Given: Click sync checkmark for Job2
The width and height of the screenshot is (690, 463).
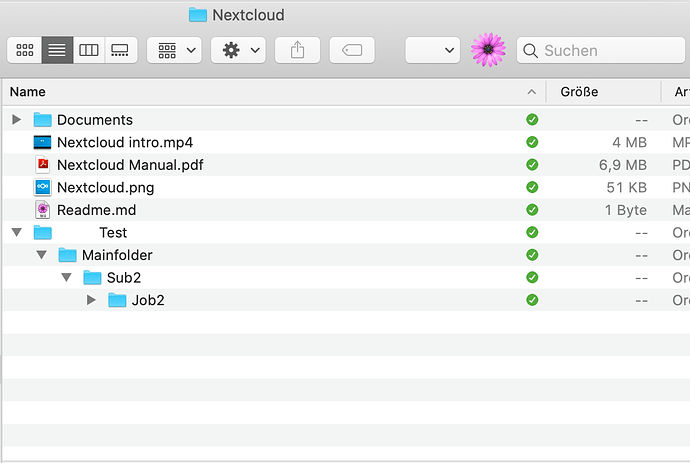Looking at the screenshot, I should tap(532, 300).
